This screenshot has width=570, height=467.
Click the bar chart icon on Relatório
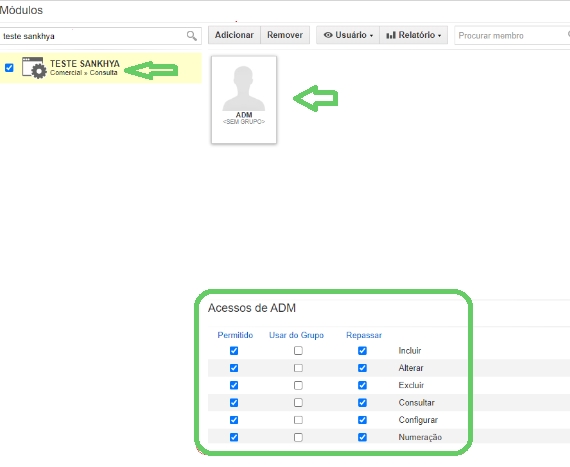[x=391, y=35]
